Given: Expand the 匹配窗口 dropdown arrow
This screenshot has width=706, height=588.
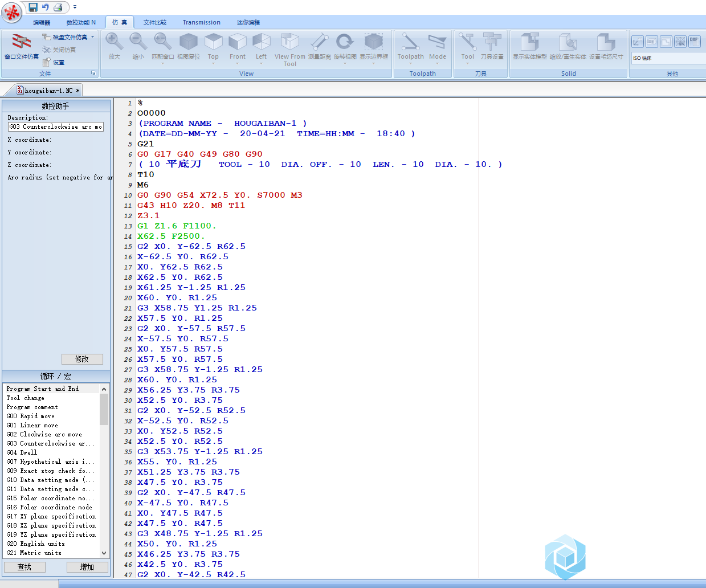Looking at the screenshot, I should tap(163, 63).
